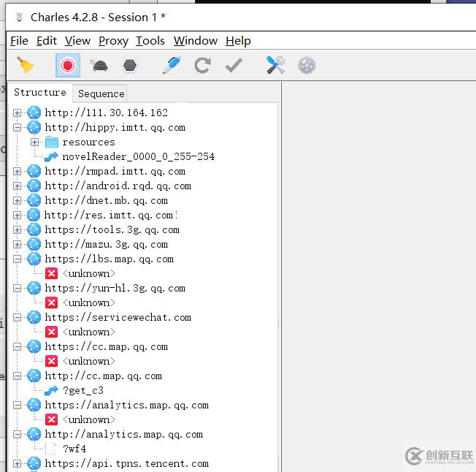Collapse the https://lbs.map.qq.com node
Image resolution: width=476 pixels, height=472 pixels.
pos(18,259)
